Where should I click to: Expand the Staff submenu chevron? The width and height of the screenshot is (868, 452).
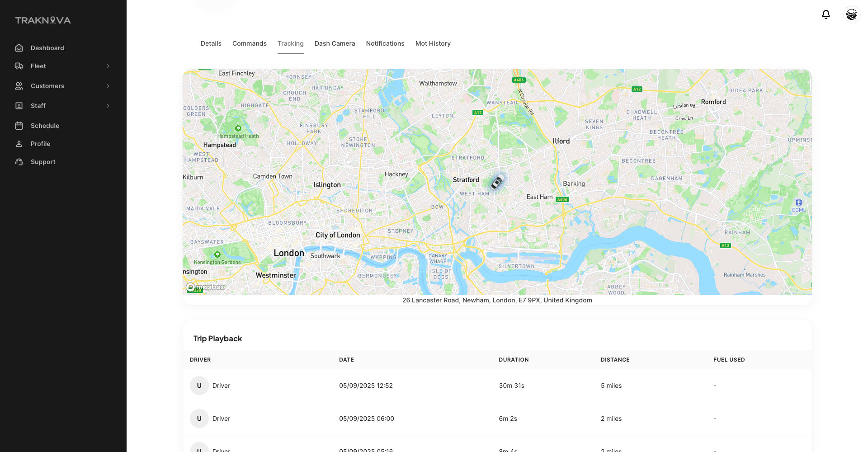point(108,106)
